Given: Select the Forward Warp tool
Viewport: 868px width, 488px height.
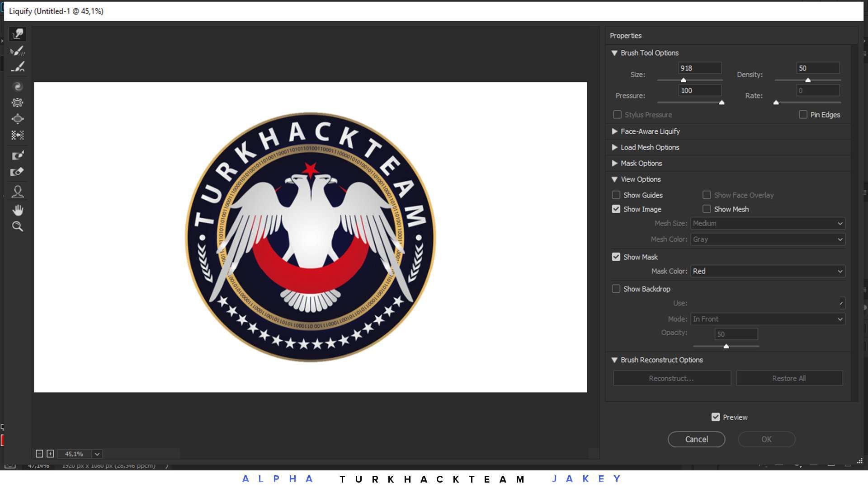Looking at the screenshot, I should 18,34.
